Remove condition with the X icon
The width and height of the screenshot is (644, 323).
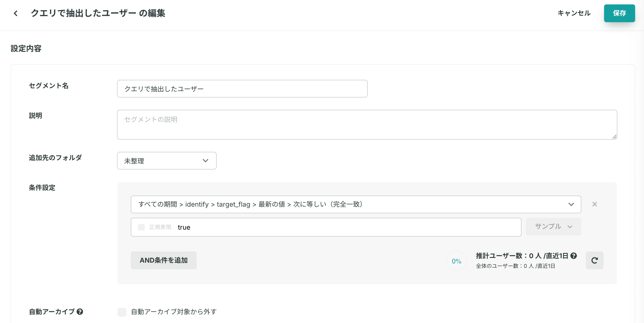coord(594,204)
